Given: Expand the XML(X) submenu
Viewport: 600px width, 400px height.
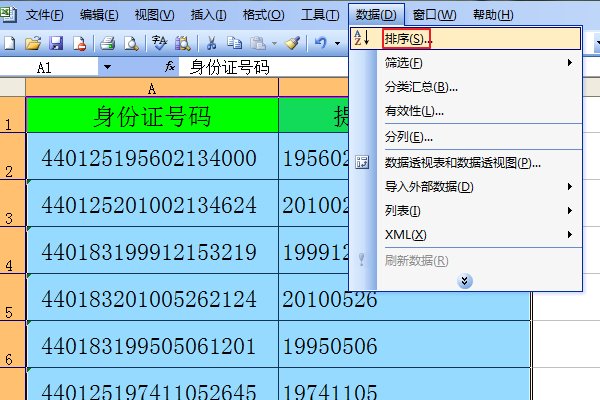Looking at the screenshot, I should (x=570, y=234).
